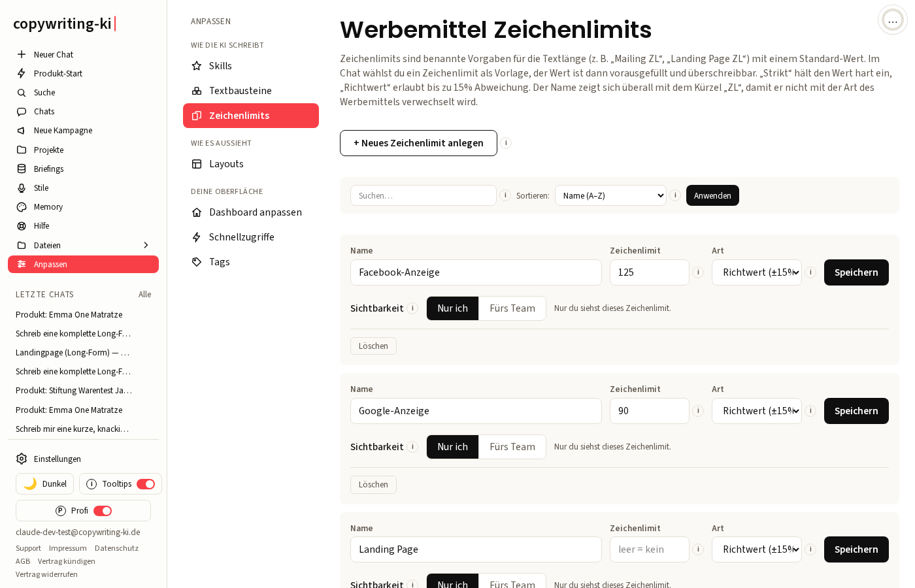Click Speichern for Google-Anzeige

click(x=856, y=411)
